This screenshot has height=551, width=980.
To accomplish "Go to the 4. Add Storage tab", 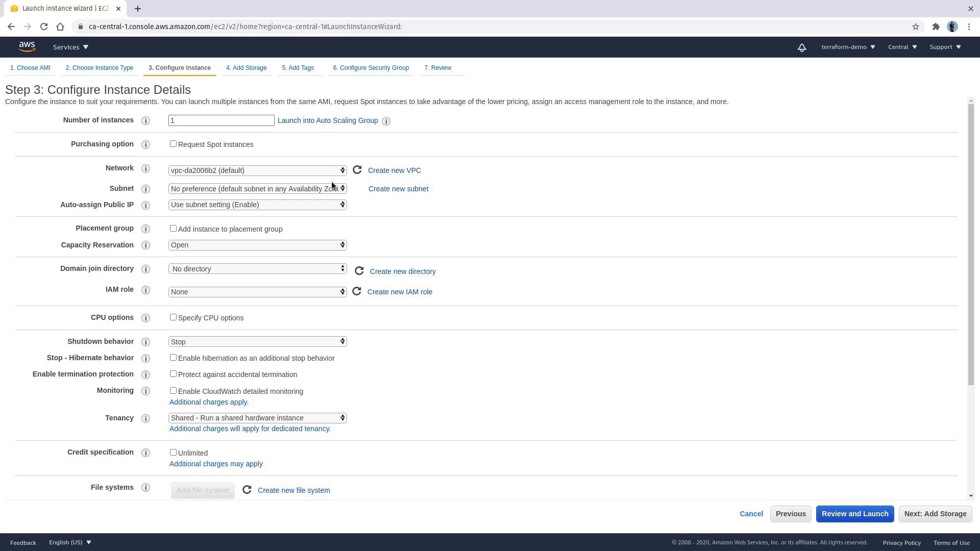I will [246, 68].
